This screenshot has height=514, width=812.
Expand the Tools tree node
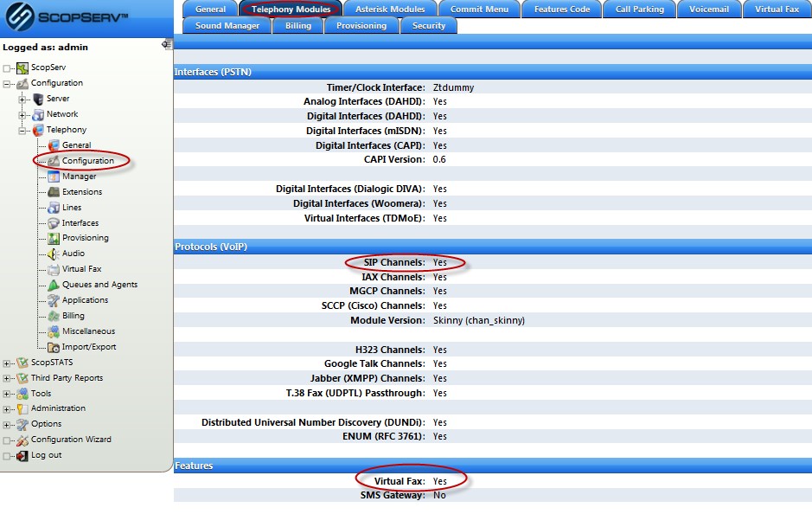click(6, 395)
